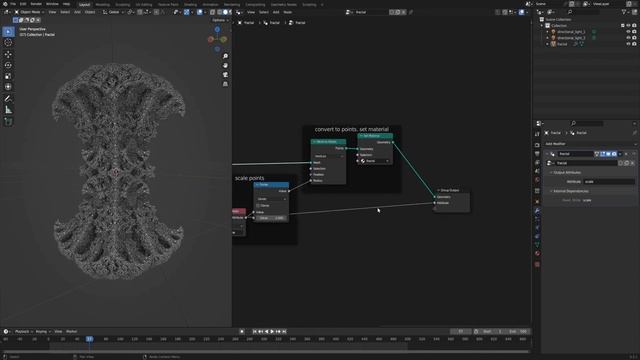The width and height of the screenshot is (640, 360).
Task: Click the outliner filter funnel icon
Action: [x=624, y=12]
